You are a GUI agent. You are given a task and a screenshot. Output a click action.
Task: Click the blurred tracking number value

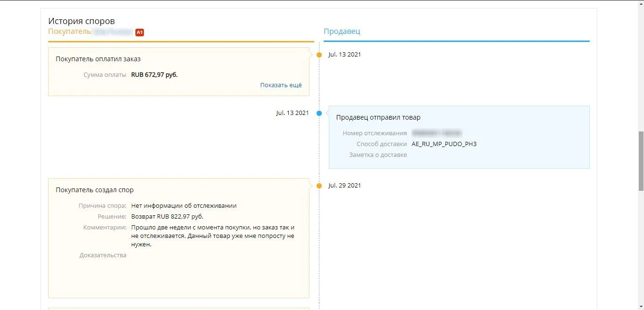(x=436, y=133)
